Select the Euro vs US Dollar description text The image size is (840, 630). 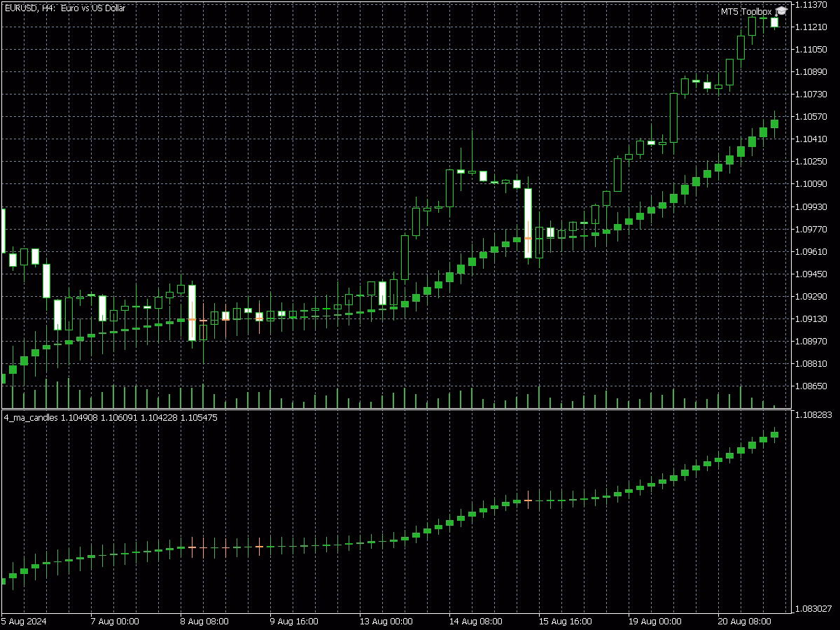click(94, 8)
